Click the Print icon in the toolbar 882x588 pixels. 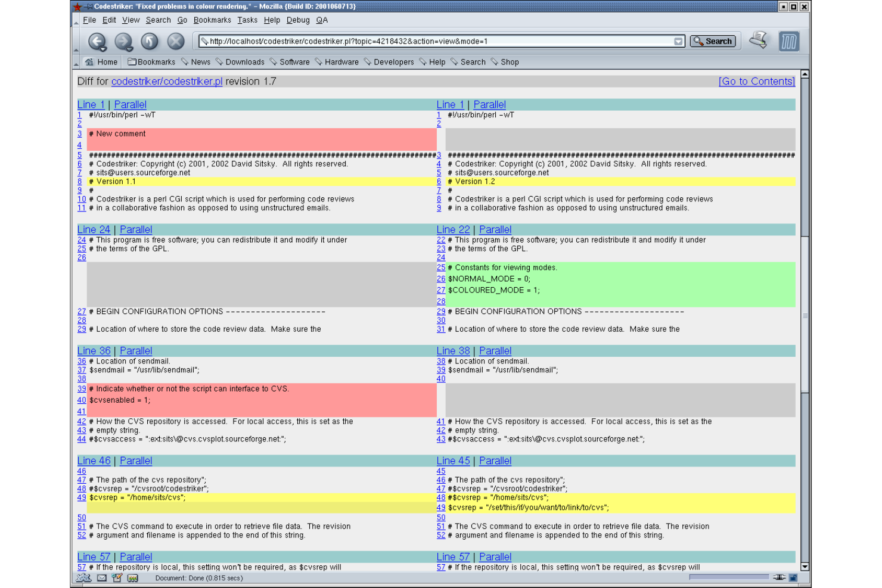(759, 41)
